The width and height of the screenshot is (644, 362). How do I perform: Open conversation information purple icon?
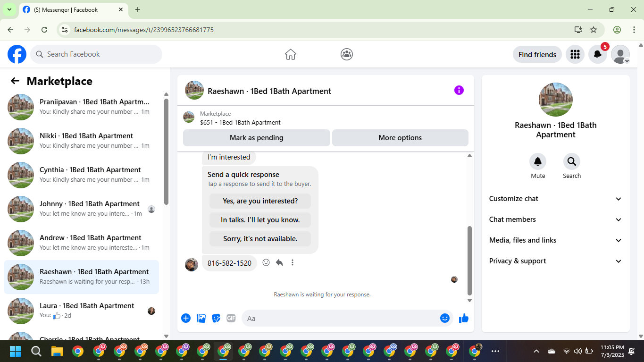[459, 90]
